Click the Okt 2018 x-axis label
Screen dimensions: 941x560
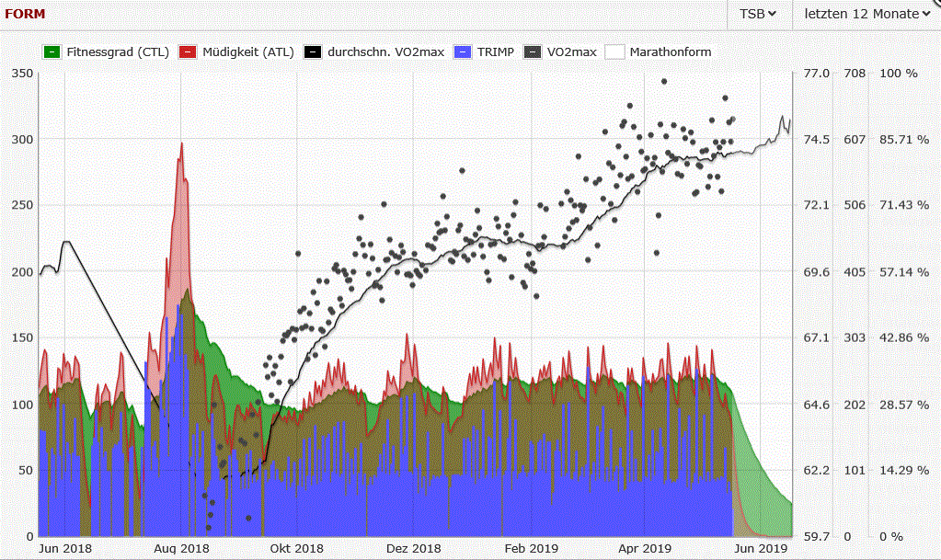coord(298,548)
